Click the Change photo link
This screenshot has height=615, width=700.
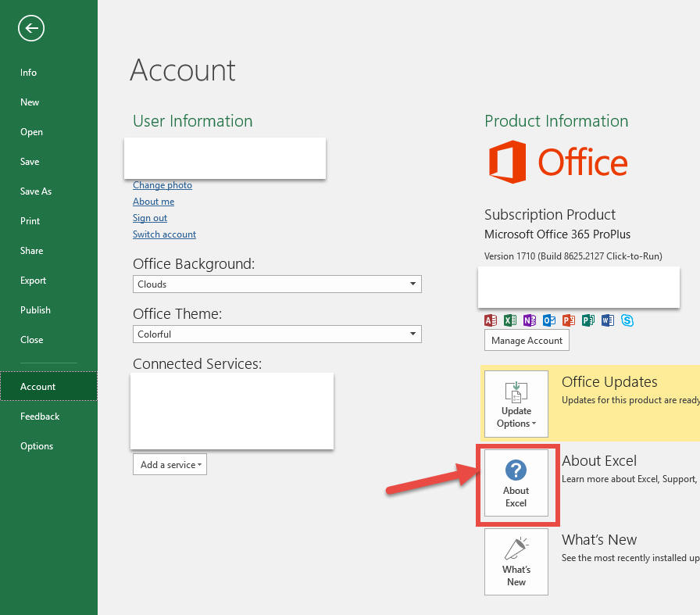click(162, 185)
